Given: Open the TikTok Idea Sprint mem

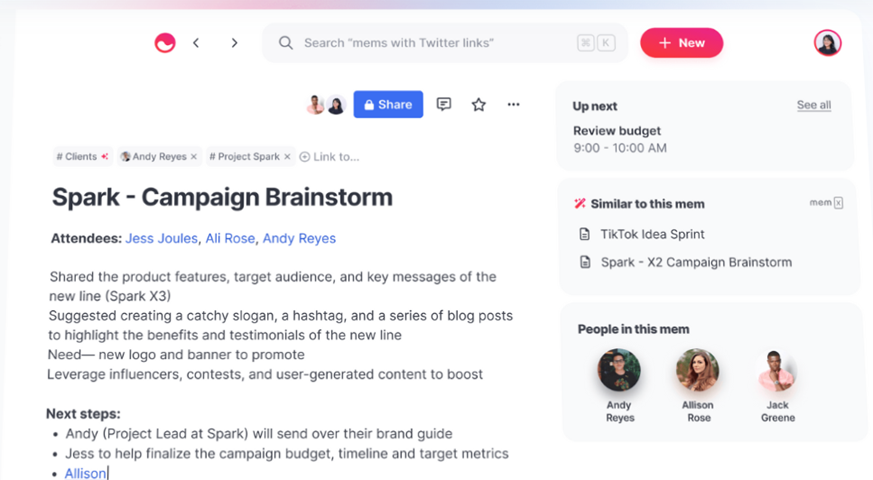Looking at the screenshot, I should (652, 234).
